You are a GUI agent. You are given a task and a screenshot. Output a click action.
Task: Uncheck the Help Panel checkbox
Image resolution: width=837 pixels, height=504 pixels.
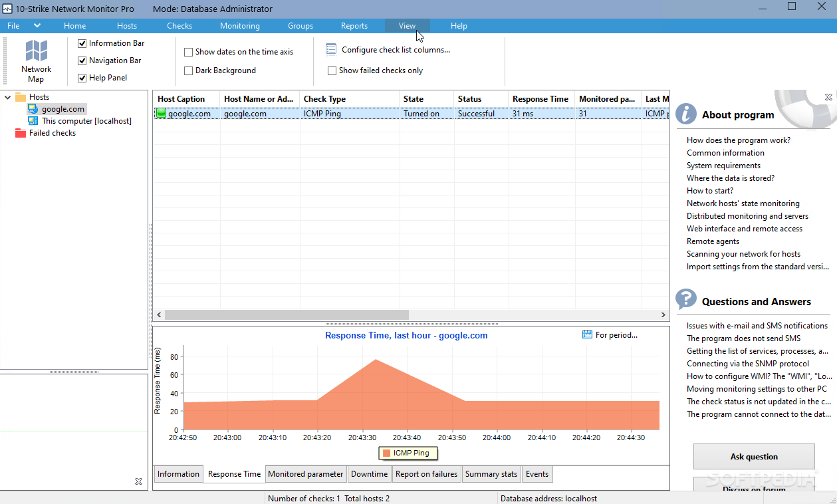[x=82, y=78]
